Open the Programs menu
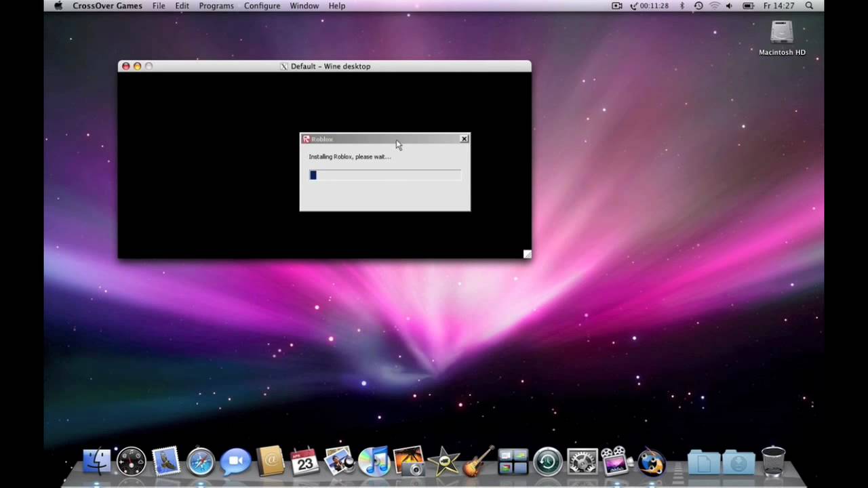 (216, 5)
